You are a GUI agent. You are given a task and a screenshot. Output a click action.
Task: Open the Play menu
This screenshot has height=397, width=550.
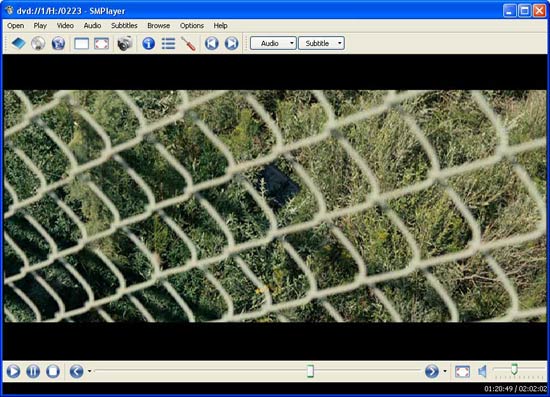pos(40,26)
